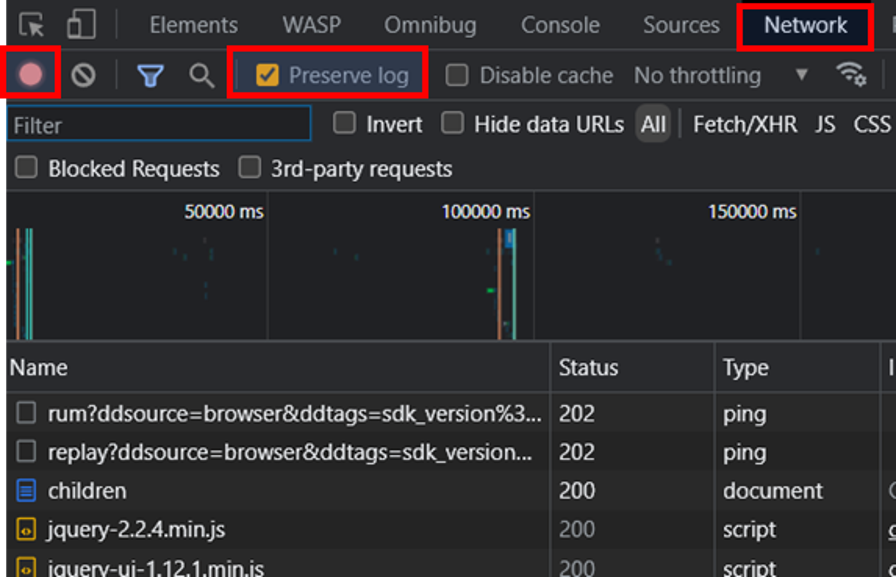Clear the network log with the circle-slash icon
Screen dimensions: 896x577
83,75
